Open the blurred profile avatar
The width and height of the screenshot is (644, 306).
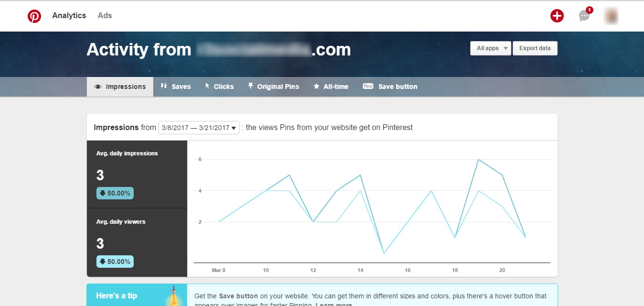pos(611,16)
